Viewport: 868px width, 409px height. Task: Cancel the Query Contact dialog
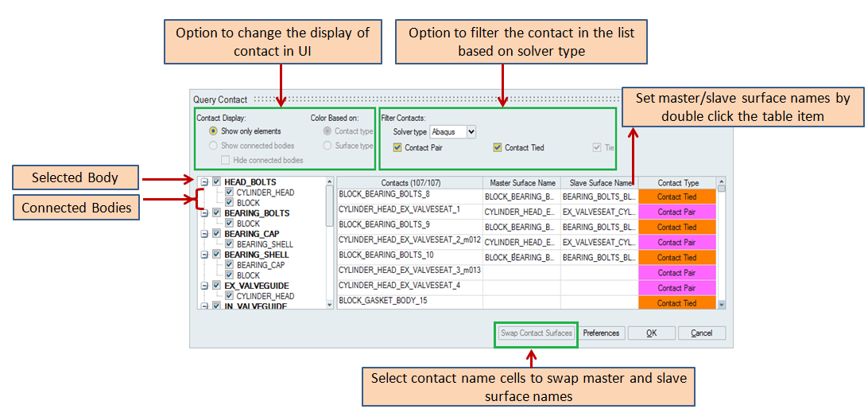[701, 333]
